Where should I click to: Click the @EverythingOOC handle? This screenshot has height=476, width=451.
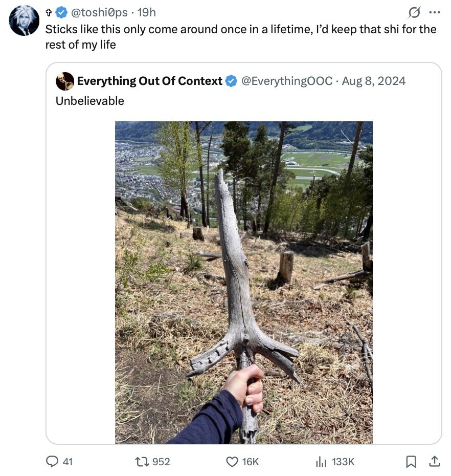click(x=286, y=81)
